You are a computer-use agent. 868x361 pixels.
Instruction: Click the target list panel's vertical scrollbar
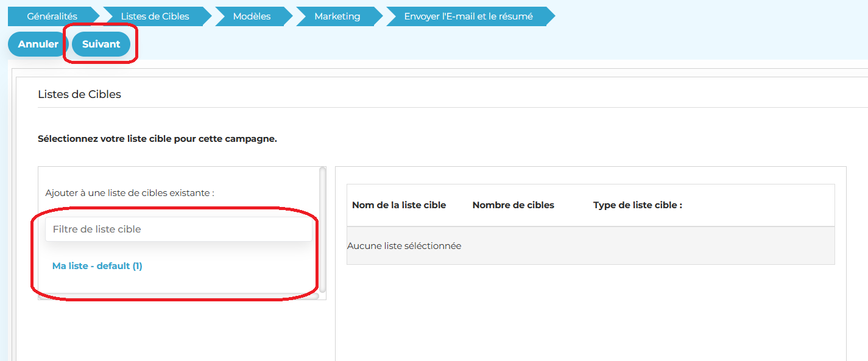322,231
